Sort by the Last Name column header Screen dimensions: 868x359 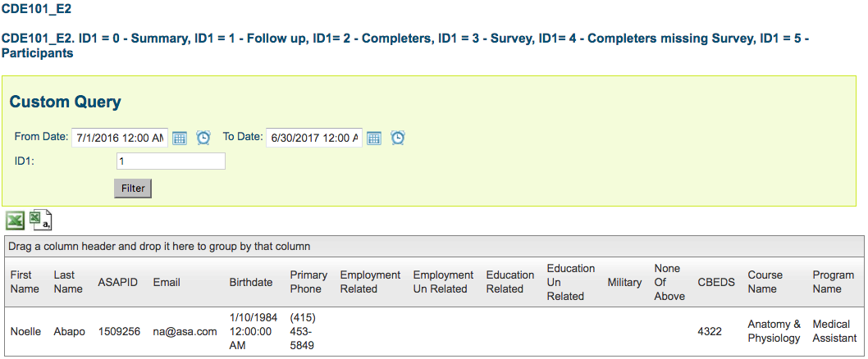(x=66, y=282)
